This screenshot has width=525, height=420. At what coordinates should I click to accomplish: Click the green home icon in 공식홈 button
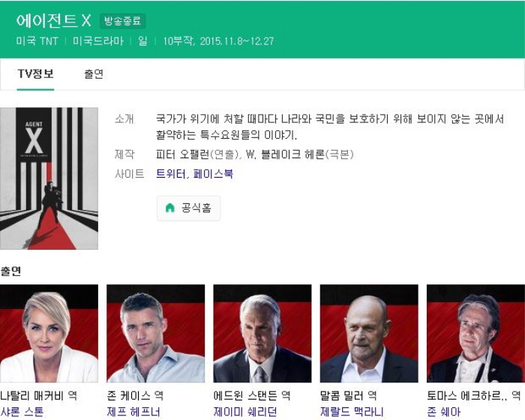(x=170, y=208)
